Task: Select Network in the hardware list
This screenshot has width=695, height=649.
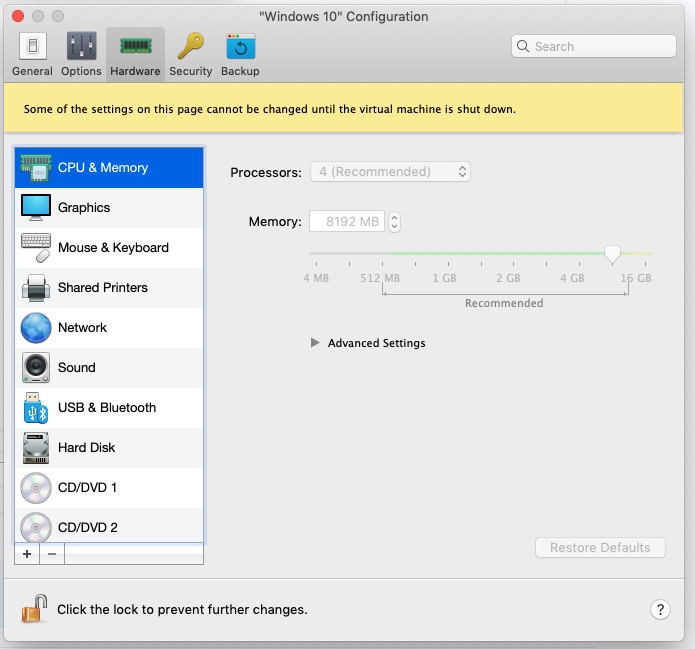Action: click(109, 328)
